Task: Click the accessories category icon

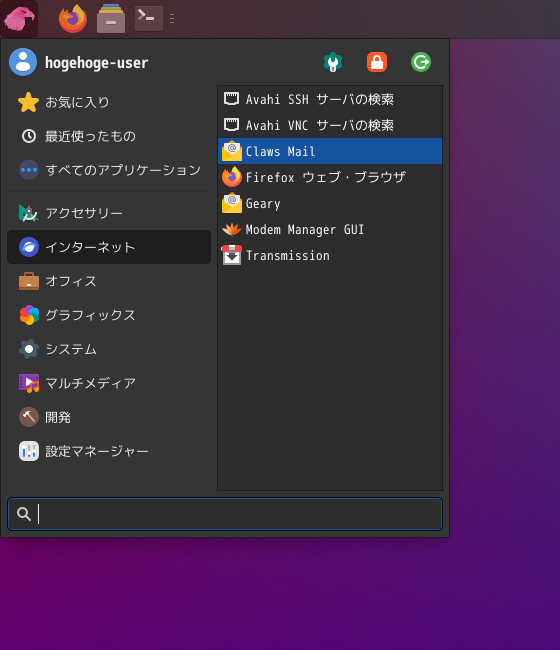Action: (29, 213)
